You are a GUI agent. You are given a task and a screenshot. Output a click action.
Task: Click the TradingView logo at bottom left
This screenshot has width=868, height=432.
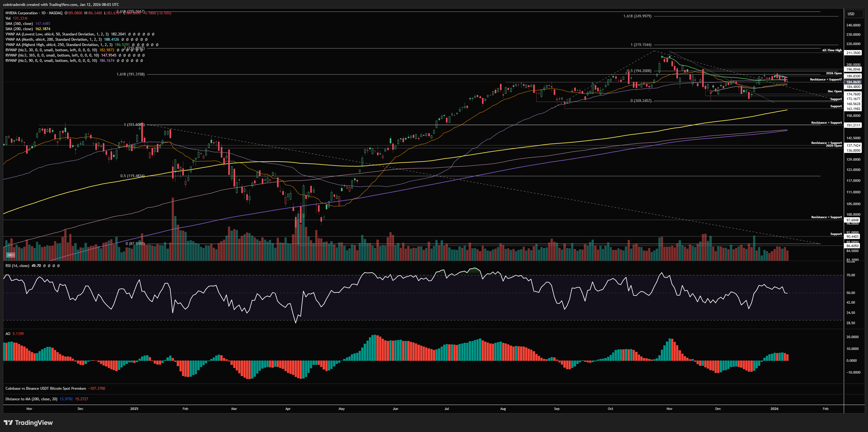[28, 423]
